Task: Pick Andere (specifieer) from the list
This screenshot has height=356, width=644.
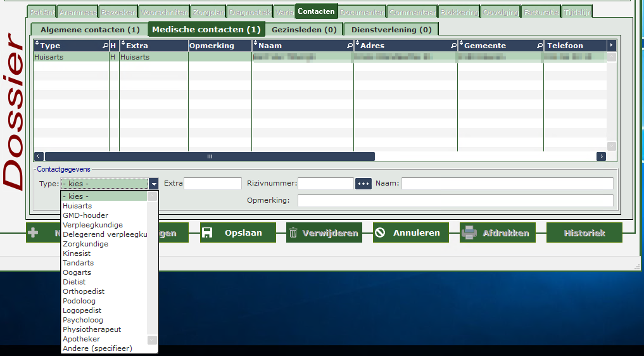Action: tap(98, 348)
